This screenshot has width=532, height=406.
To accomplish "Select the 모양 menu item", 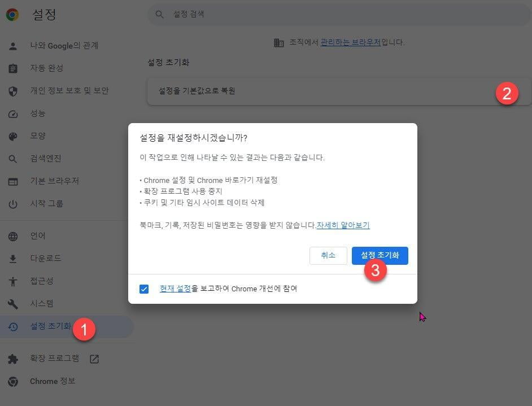I will coord(38,136).
